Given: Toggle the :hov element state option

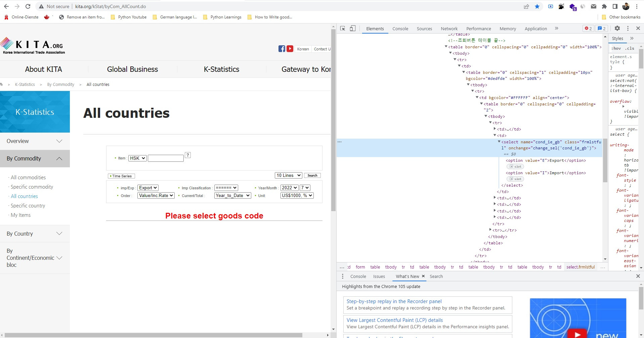Looking at the screenshot, I should coord(616,48).
